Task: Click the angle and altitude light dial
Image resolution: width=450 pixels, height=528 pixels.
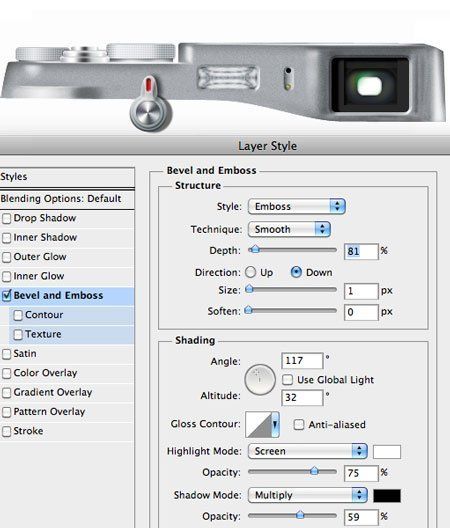Action: pos(260,380)
